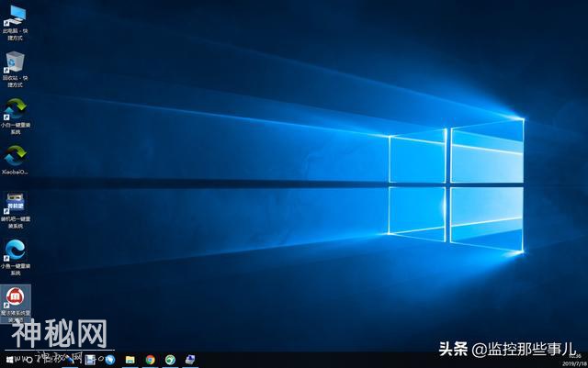Viewport: 588px width, 368px height.
Task: Open File Explorer from the taskbar
Action: pyautogui.click(x=130, y=360)
